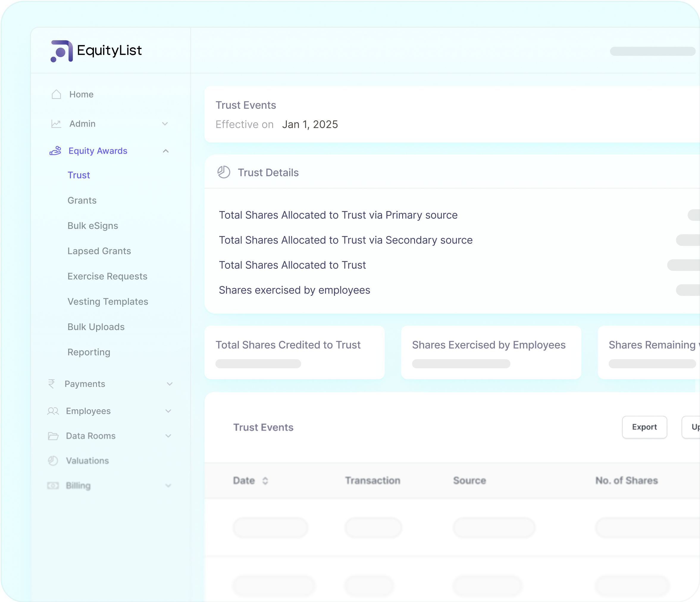The width and height of the screenshot is (700, 602).
Task: Go to Grants in sidebar
Action: point(82,200)
